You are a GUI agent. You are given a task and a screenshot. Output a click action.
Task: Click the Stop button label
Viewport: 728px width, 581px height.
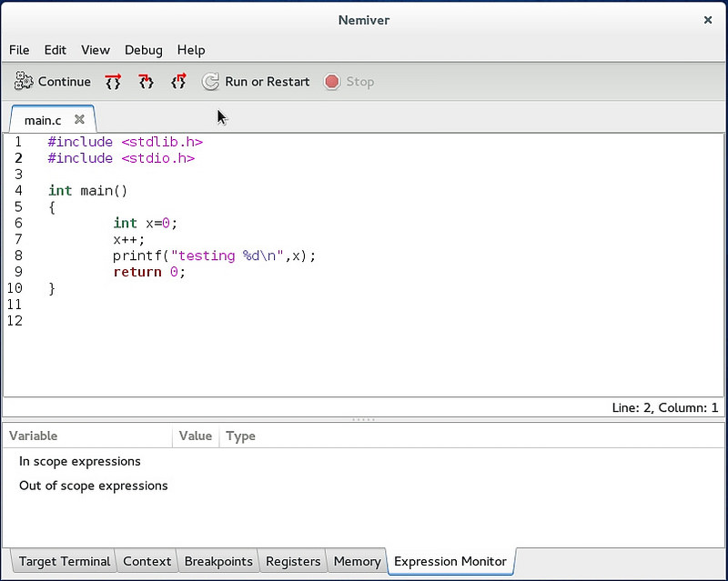coord(359,82)
